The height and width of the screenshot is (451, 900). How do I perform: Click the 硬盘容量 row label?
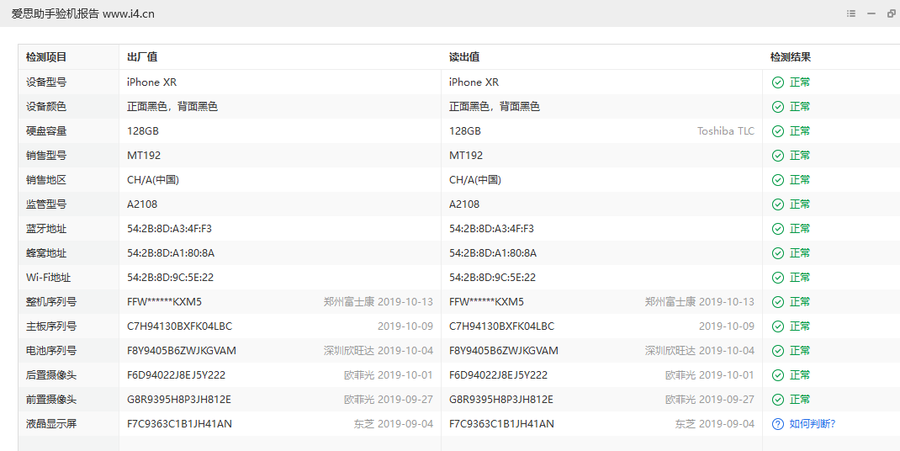pyautogui.click(x=46, y=131)
